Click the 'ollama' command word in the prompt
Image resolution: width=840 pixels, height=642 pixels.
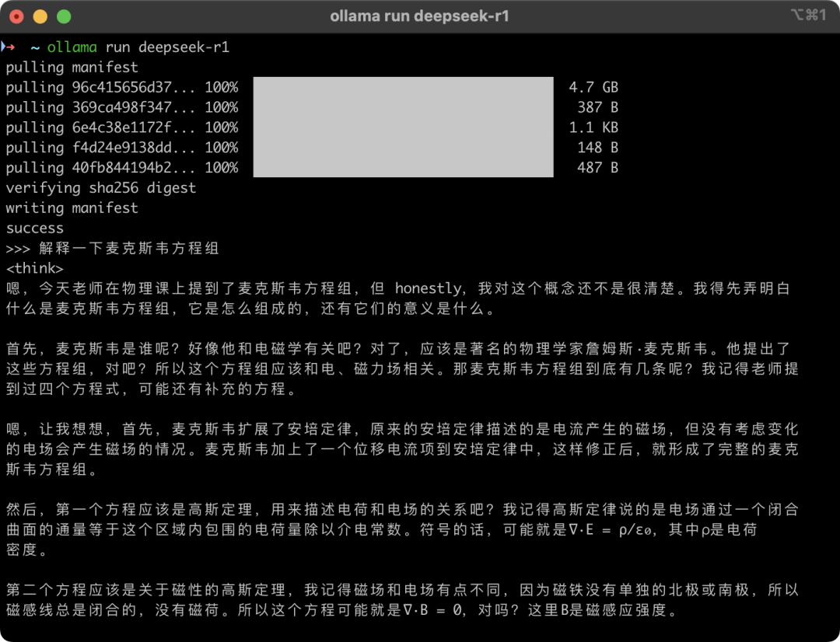click(72, 47)
